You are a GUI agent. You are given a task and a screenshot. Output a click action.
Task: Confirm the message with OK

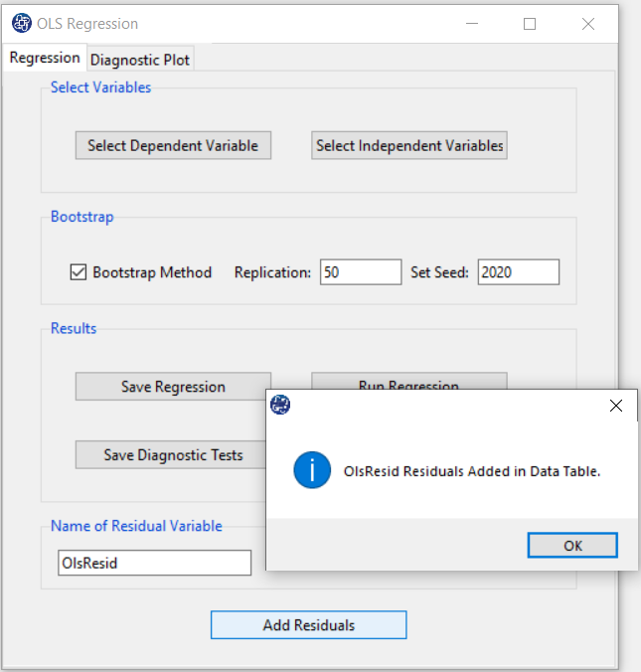coord(572,545)
